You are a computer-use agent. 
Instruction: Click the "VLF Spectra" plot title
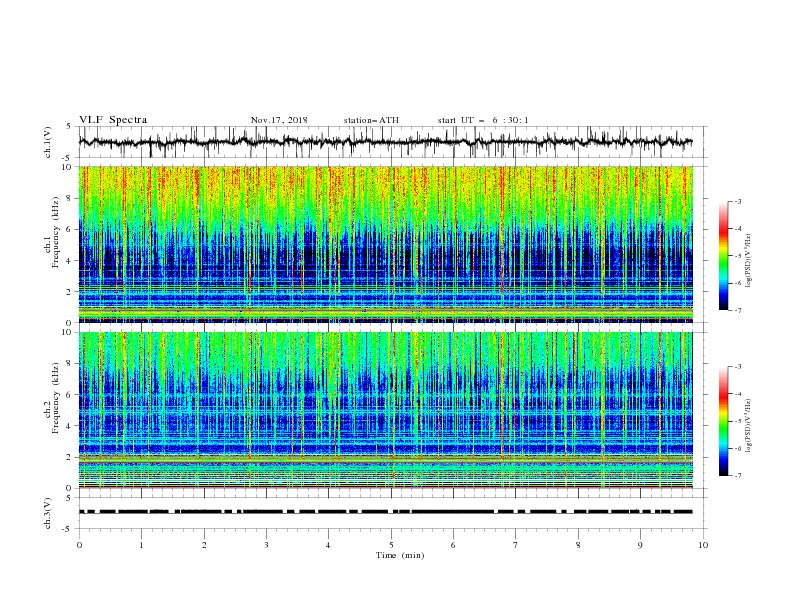[113, 120]
